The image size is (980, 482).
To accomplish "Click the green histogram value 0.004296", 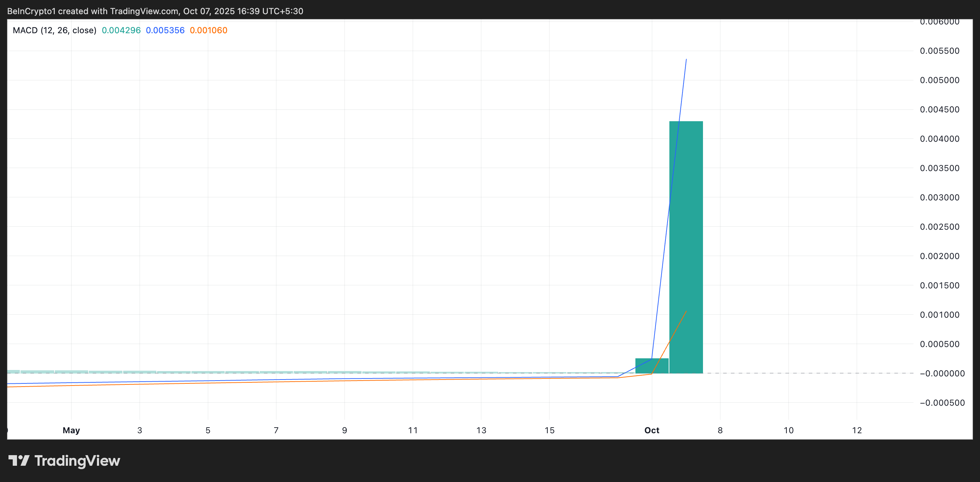I will click(121, 30).
